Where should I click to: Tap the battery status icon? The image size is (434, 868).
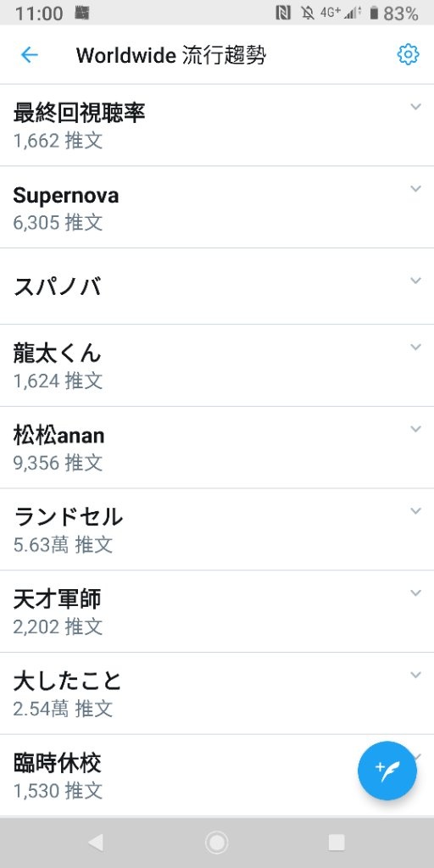[374, 14]
